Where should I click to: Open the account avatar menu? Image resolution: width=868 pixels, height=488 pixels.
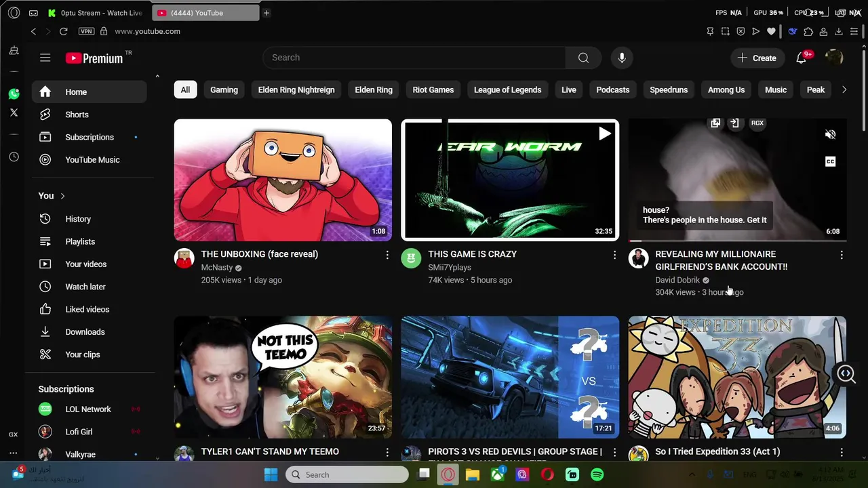pyautogui.click(x=834, y=58)
